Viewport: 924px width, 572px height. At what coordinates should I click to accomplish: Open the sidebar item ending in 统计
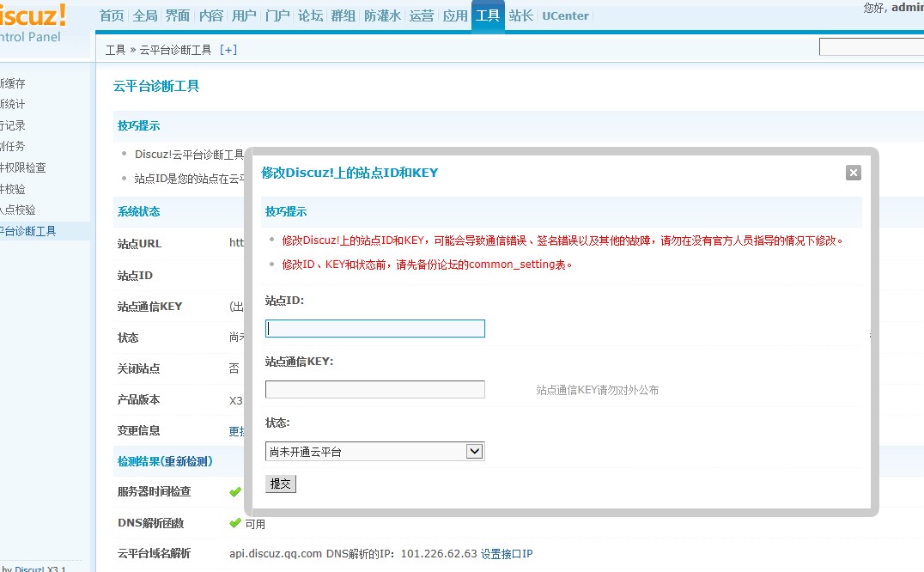[13, 104]
